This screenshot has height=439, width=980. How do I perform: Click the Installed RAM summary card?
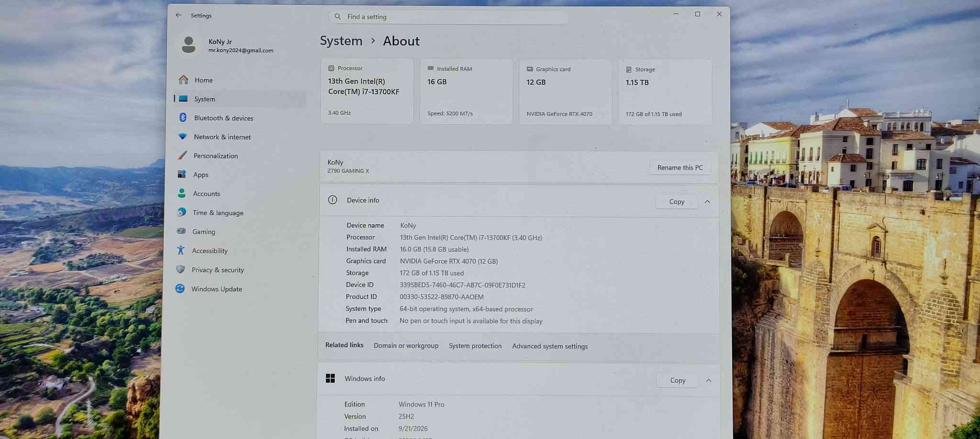(x=467, y=92)
